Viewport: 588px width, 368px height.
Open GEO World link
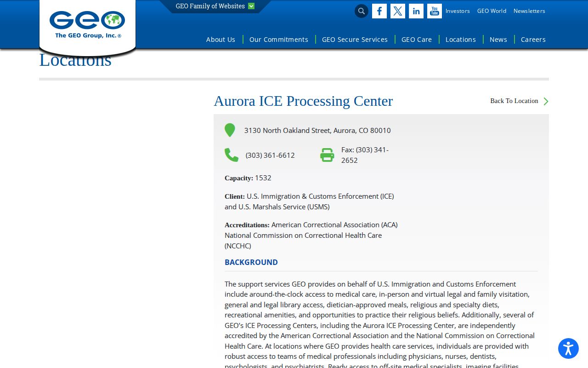click(x=492, y=11)
